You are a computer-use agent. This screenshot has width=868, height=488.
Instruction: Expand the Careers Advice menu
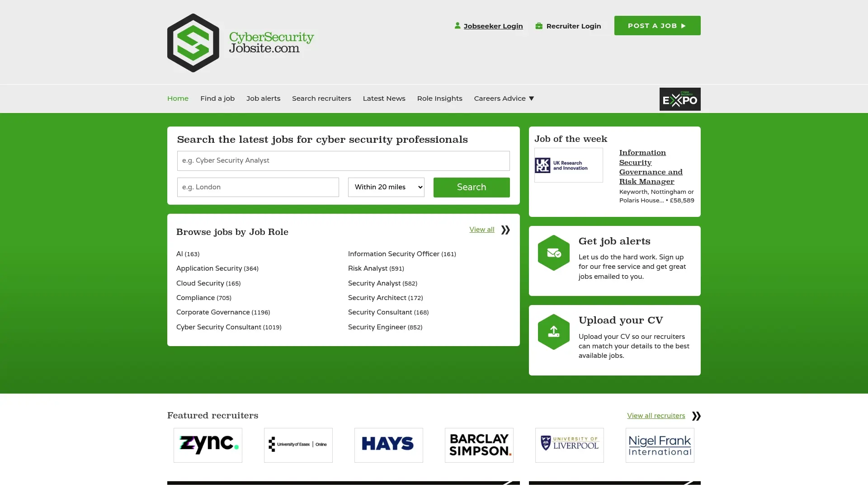click(x=504, y=98)
